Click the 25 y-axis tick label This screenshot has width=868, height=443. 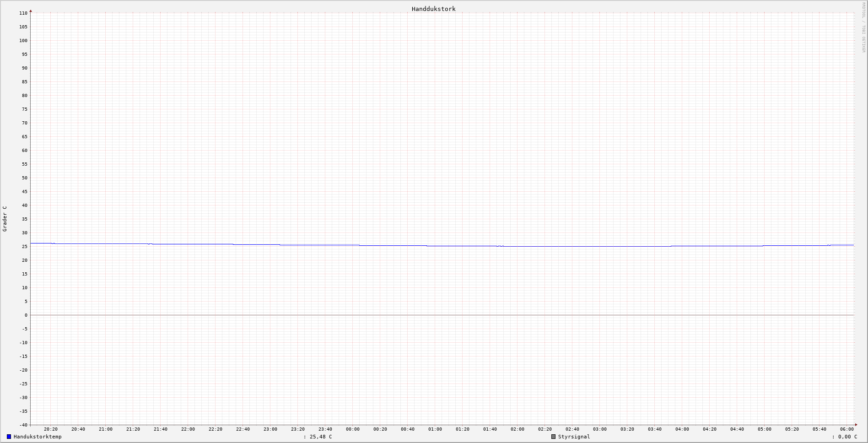pyautogui.click(x=25, y=247)
